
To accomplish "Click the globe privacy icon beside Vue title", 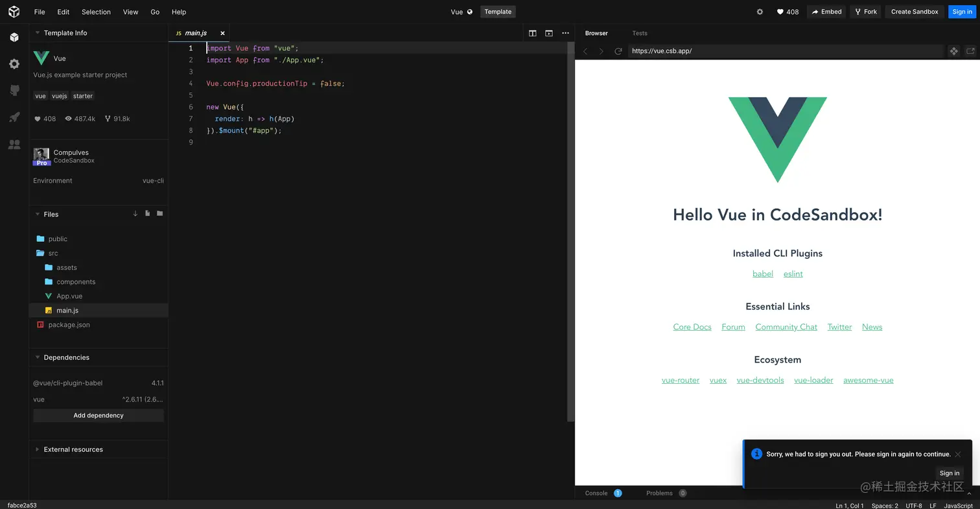I will [x=470, y=12].
